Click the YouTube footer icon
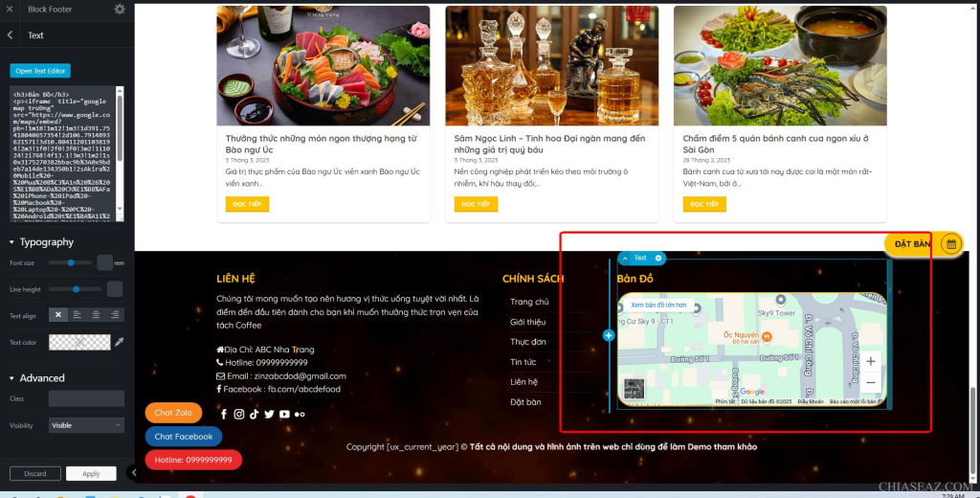Image resolution: width=980 pixels, height=498 pixels. point(284,414)
